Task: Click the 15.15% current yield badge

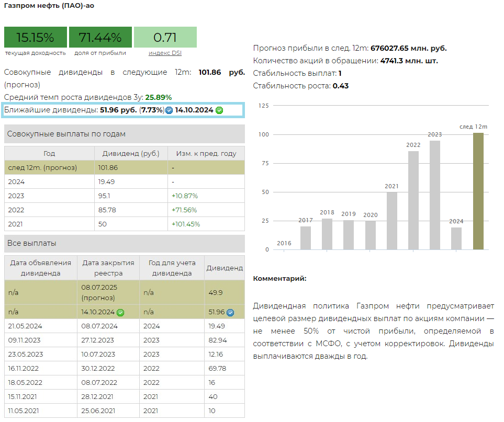Action: click(x=36, y=38)
